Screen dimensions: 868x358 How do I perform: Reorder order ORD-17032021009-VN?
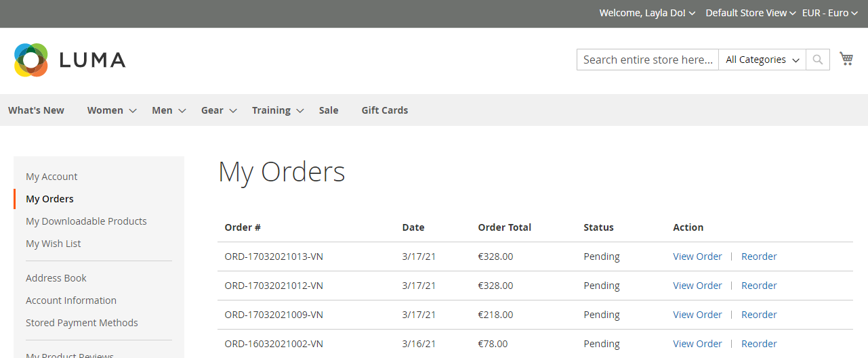point(759,315)
